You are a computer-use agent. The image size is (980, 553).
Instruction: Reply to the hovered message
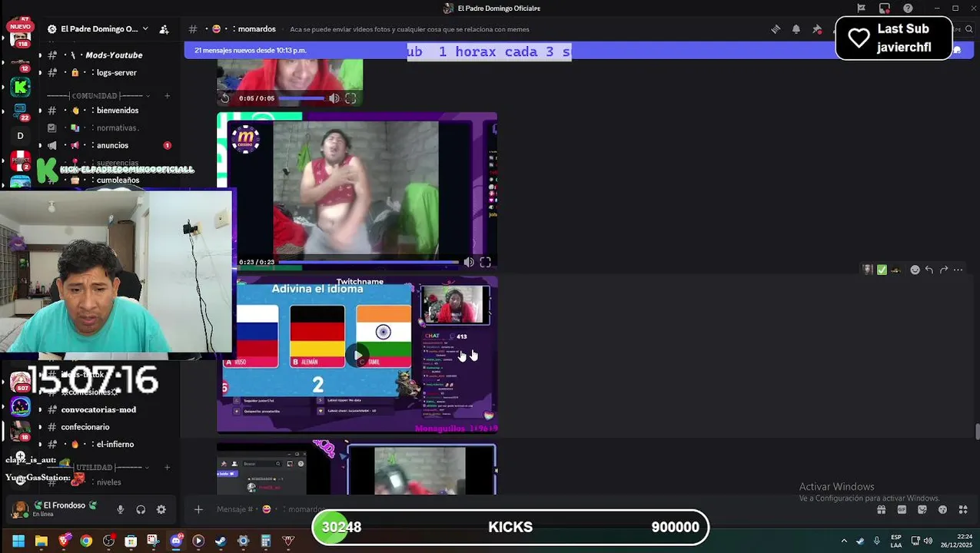coord(929,270)
